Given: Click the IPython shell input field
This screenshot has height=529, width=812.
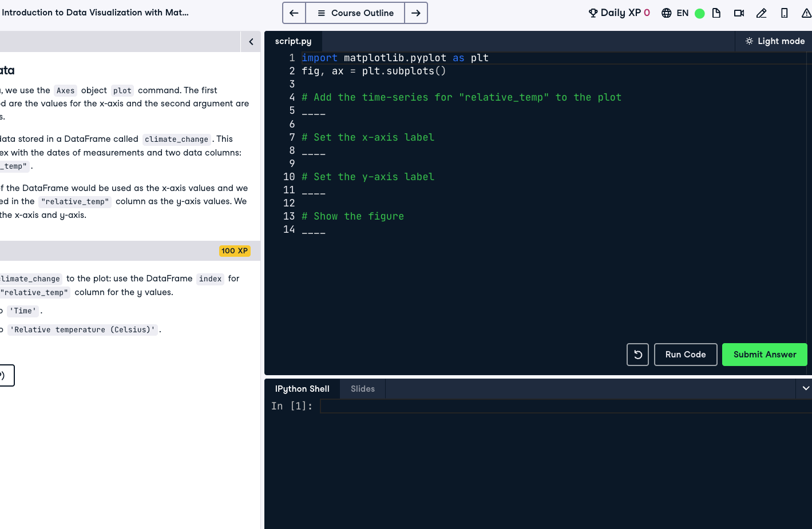Looking at the screenshot, I should (x=564, y=406).
